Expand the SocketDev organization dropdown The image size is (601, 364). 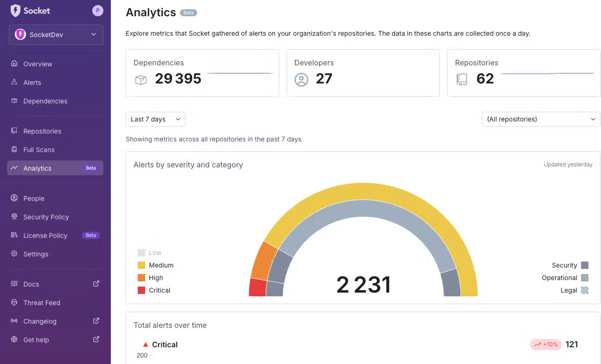tap(56, 35)
